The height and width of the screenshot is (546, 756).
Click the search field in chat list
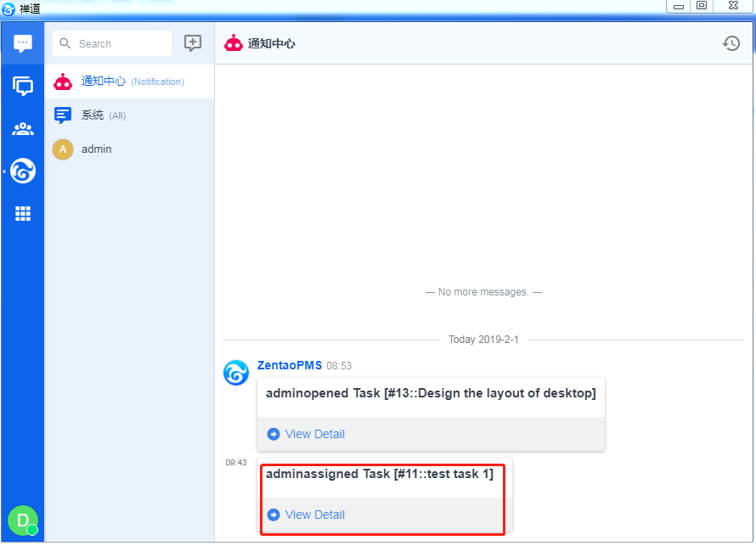(x=112, y=43)
